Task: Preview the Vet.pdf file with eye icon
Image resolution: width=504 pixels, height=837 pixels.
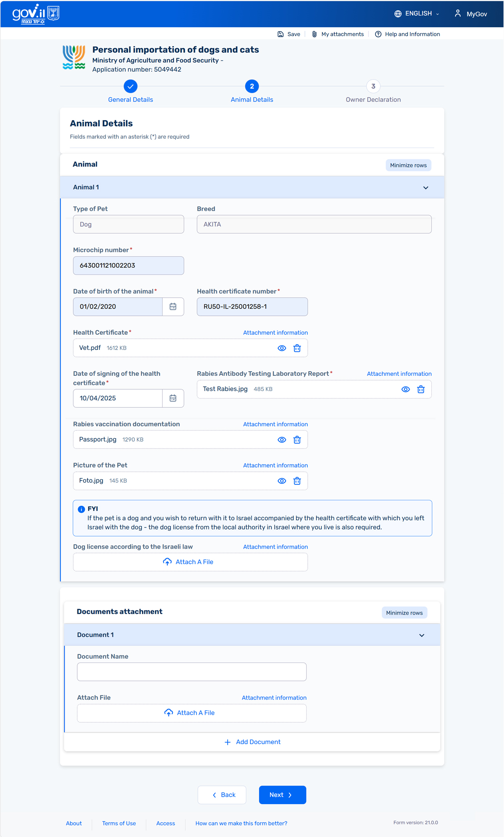Action: [282, 348]
